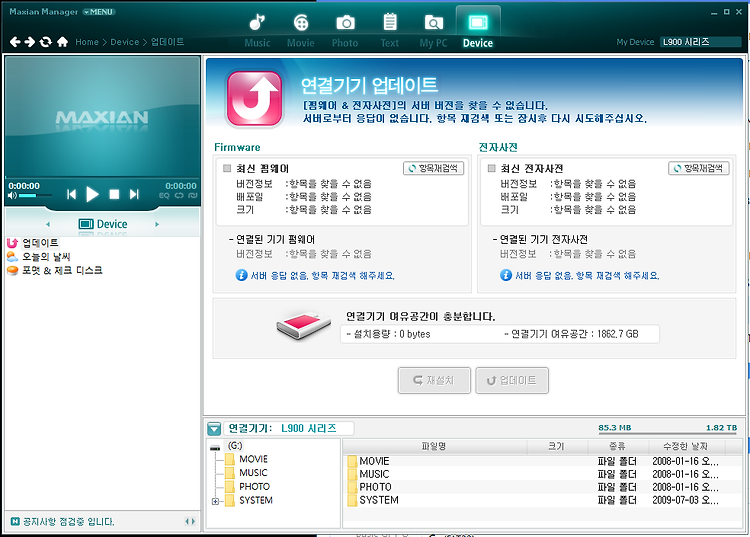Go back with the left arrow icon
Viewport: 750px width, 537px height.
[15, 42]
